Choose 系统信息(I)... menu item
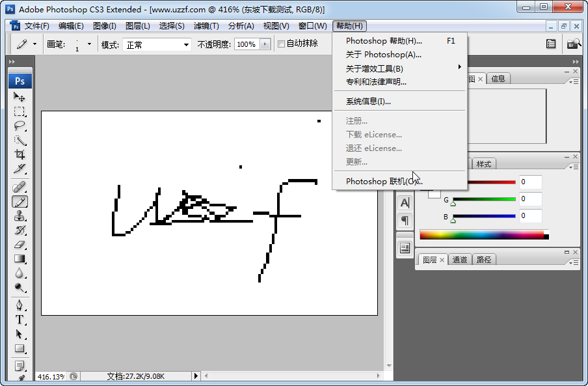 400,102
